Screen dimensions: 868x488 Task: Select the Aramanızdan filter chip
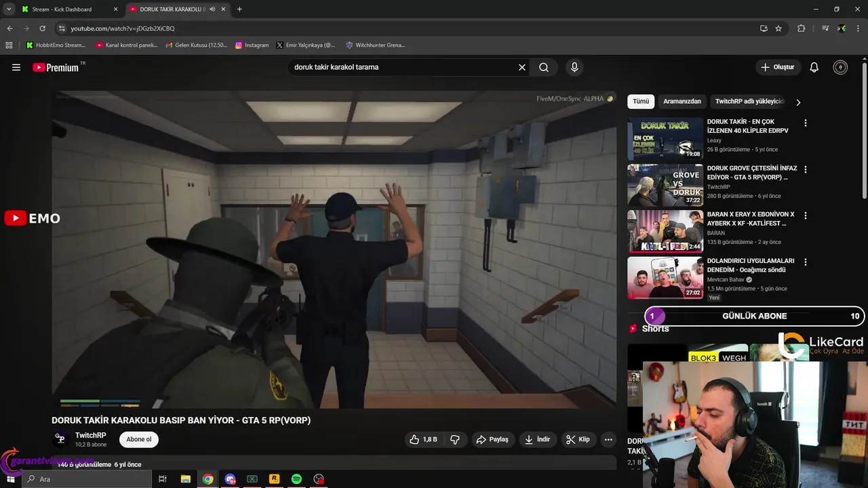pos(682,102)
